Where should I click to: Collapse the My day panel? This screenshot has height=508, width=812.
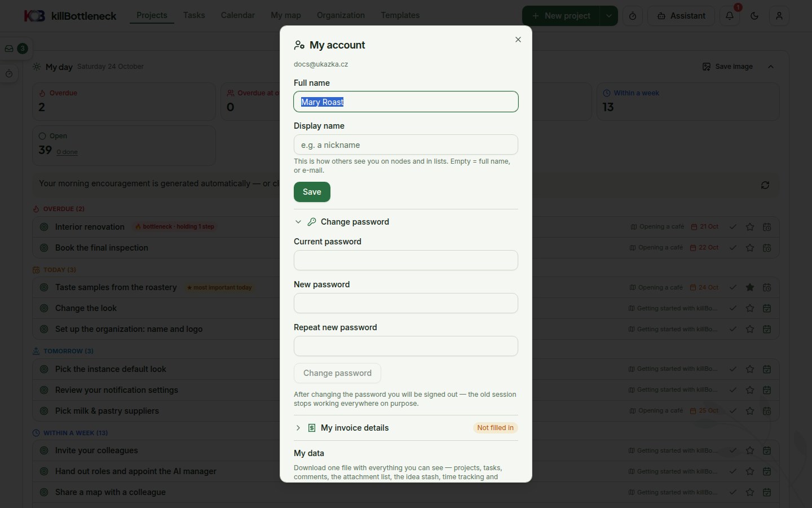[x=771, y=67]
